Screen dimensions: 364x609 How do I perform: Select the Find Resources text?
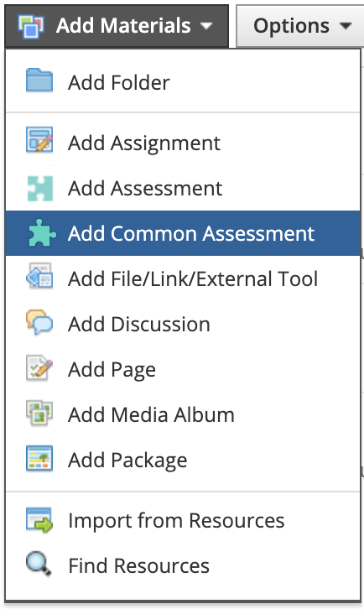(138, 565)
